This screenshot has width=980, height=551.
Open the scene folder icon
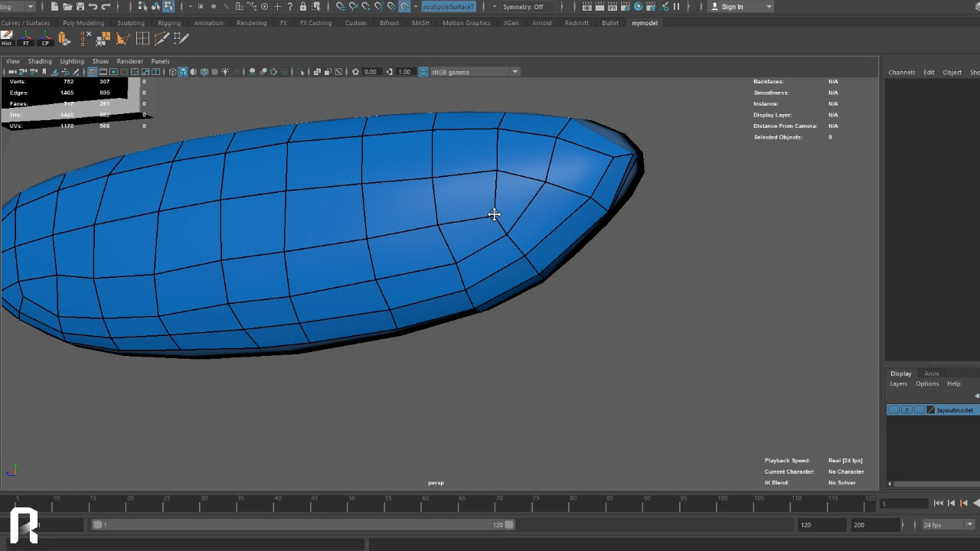click(67, 7)
